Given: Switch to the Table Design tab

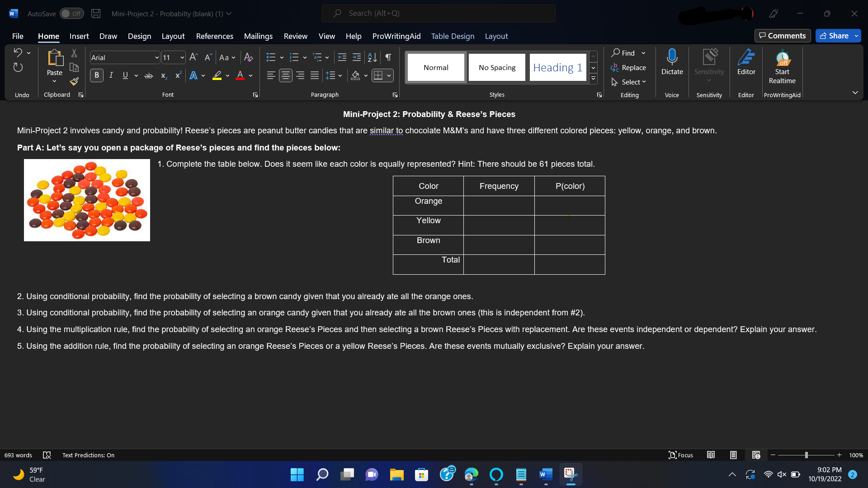Looking at the screenshot, I should coord(453,36).
